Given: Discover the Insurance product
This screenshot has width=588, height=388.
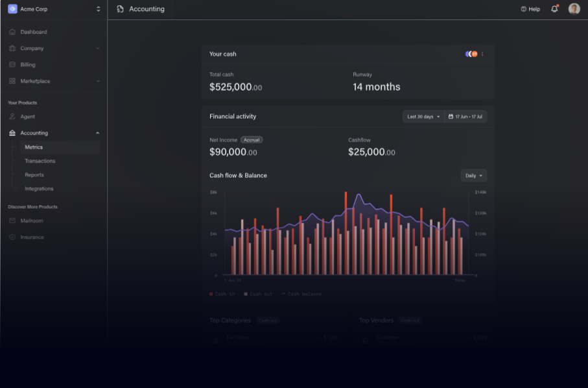Looking at the screenshot, I should (x=32, y=237).
